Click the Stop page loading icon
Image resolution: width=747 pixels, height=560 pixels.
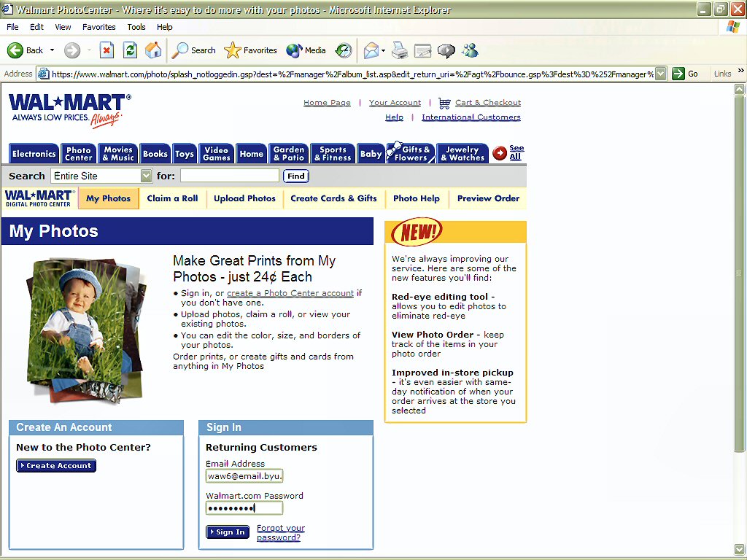[107, 50]
